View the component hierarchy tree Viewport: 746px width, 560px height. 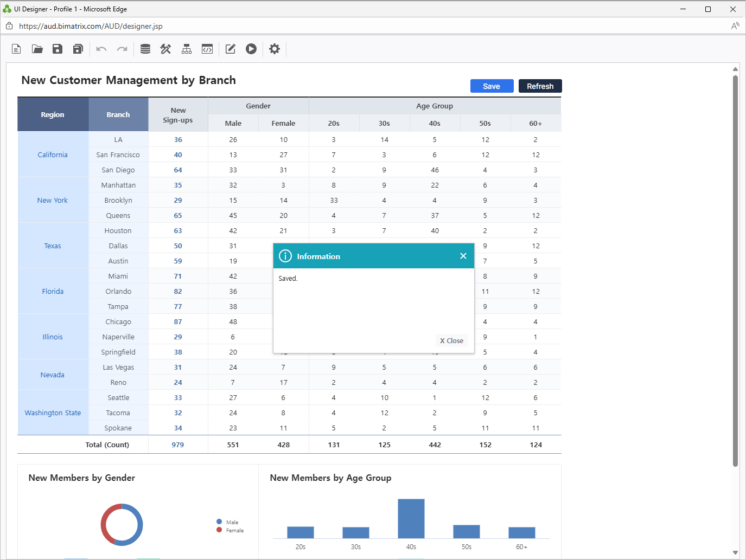186,49
